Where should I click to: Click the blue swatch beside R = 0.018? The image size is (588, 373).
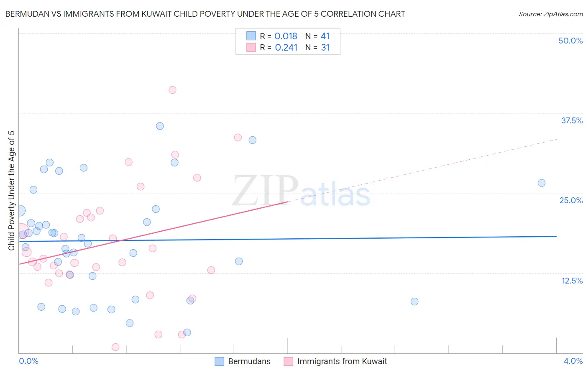251,36
